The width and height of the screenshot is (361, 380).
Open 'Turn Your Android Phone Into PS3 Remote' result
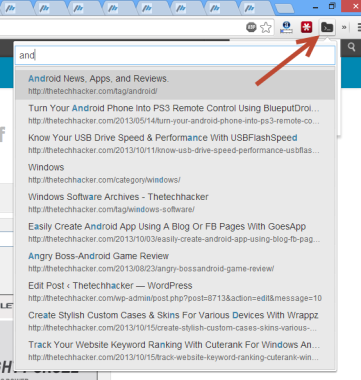point(175,114)
